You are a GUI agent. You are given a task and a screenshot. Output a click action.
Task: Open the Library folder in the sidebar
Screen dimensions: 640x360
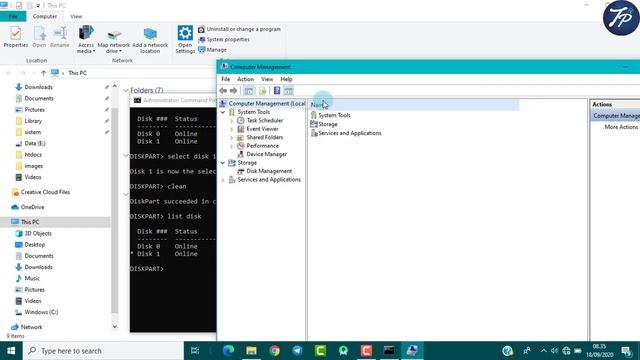tap(33, 121)
